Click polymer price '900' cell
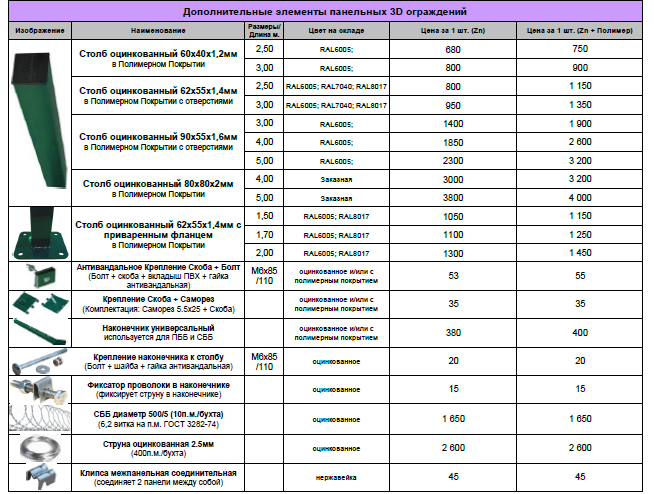 tap(580, 68)
